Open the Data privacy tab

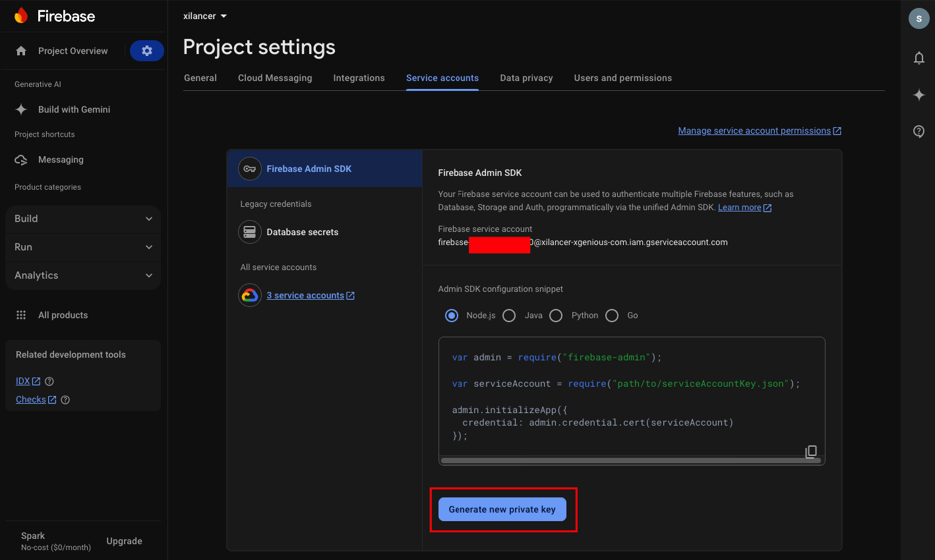(526, 78)
